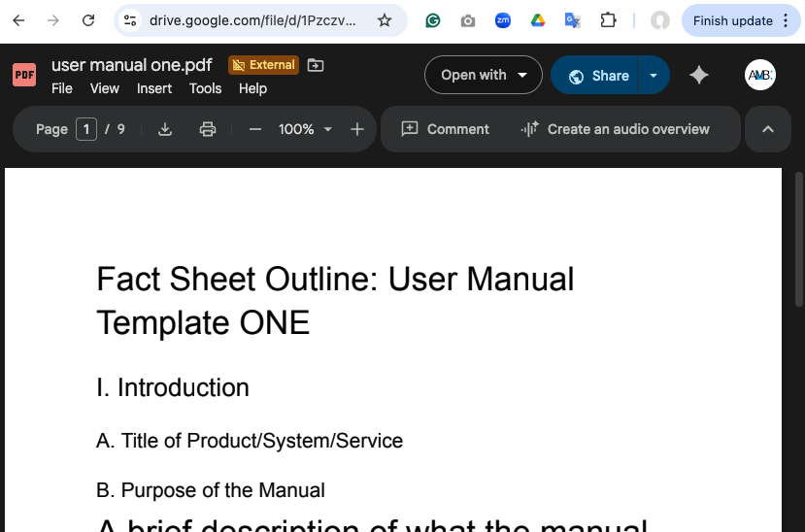Bookmark page with the star icon
This screenshot has width=805, height=532.
[385, 20]
